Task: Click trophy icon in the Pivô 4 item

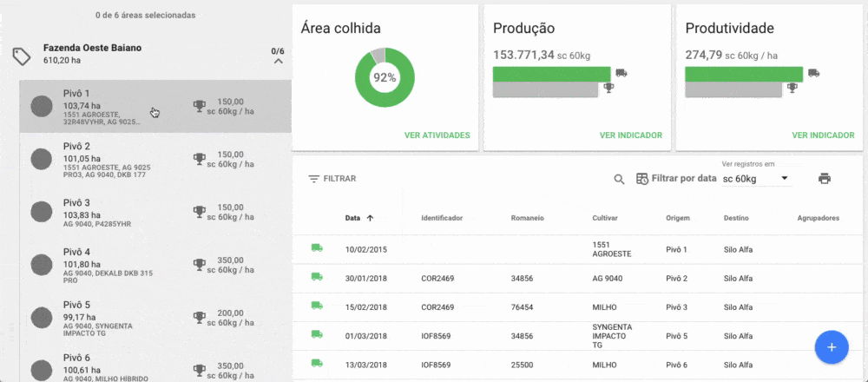Action: pyautogui.click(x=199, y=264)
